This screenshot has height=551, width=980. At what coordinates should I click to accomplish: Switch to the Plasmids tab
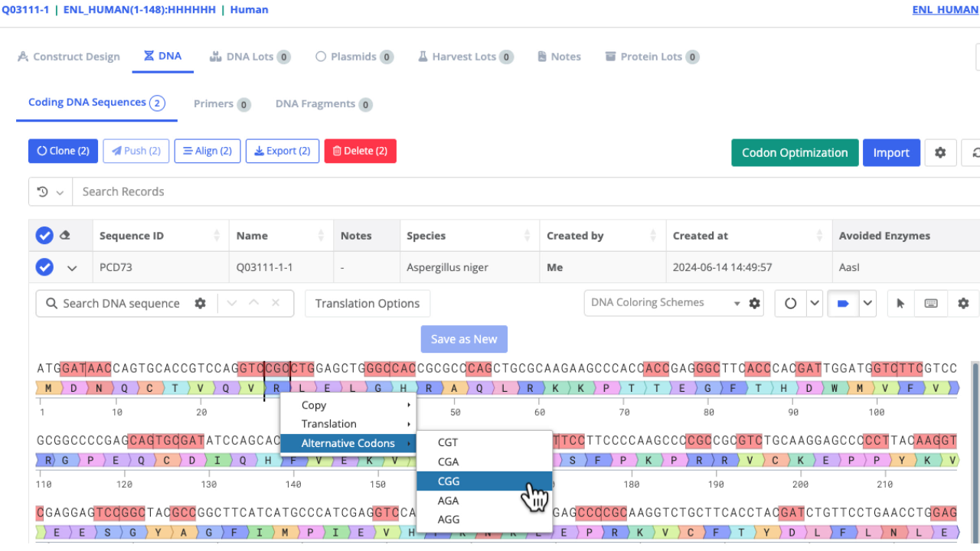(x=354, y=56)
